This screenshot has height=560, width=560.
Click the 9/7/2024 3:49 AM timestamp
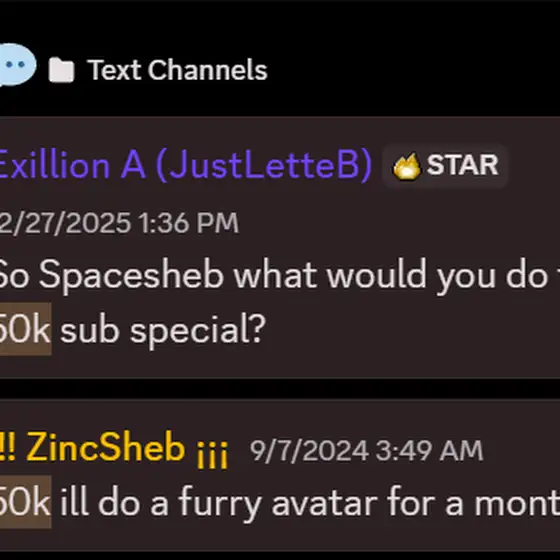click(366, 451)
